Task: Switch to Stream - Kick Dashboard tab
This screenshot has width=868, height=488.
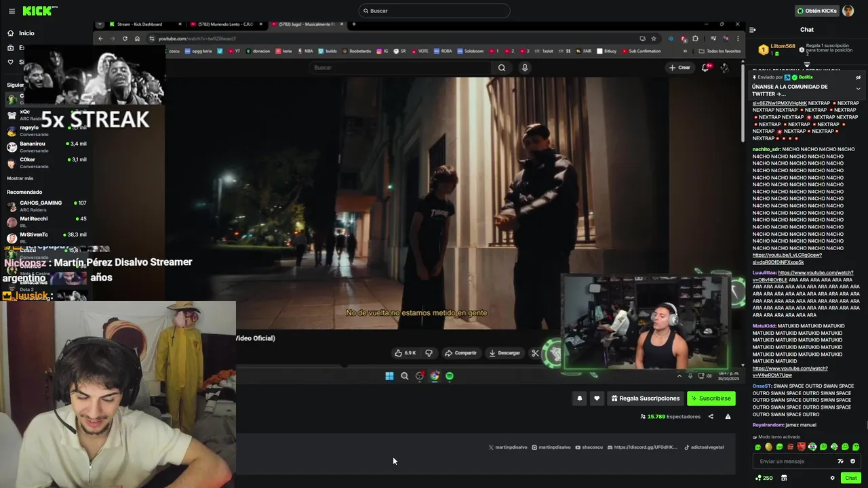Action: click(x=144, y=24)
